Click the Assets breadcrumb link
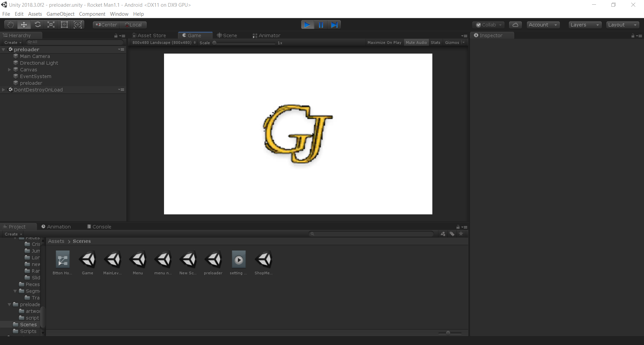Image resolution: width=644 pixels, height=345 pixels. [x=56, y=241]
